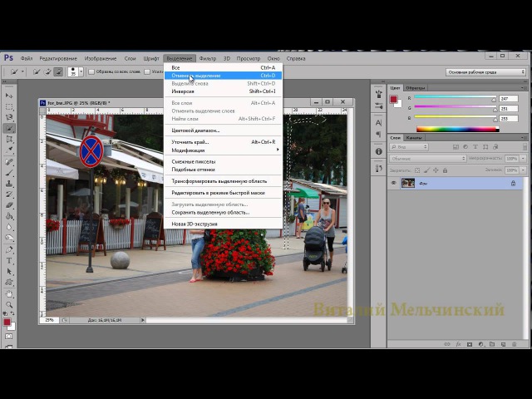Open the 'Основная рабочая среда' workspace dropdown
The height and width of the screenshot is (399, 532).
click(x=486, y=72)
